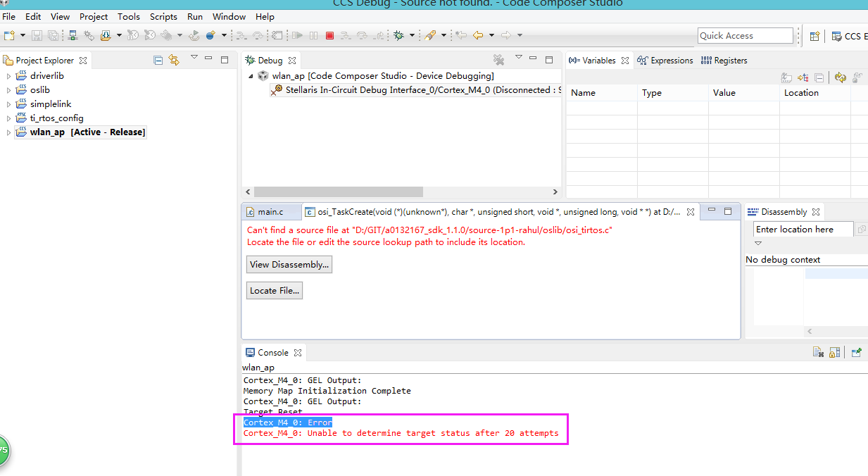Viewport: 868px width, 476px height.
Task: Click the Name column header in Variables
Action: (601, 93)
